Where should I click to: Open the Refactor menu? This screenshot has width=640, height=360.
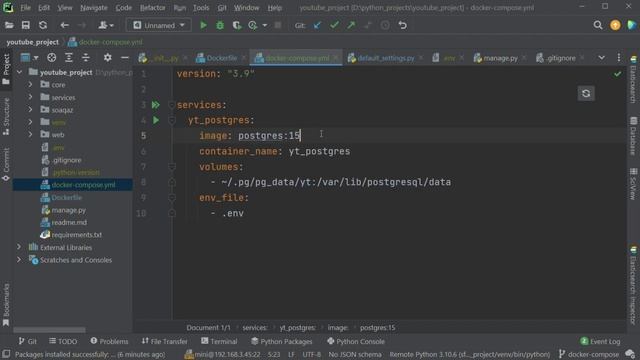(152, 8)
